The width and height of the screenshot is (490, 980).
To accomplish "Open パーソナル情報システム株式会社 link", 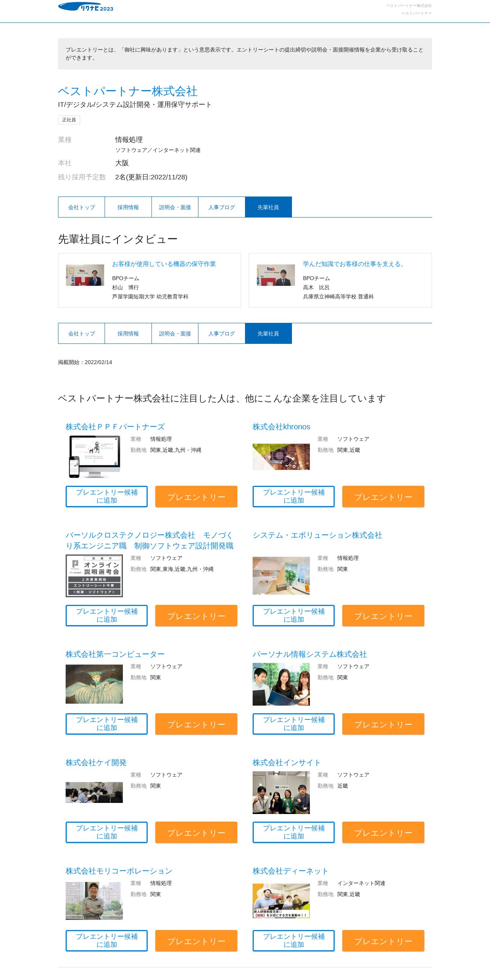I will click(310, 654).
